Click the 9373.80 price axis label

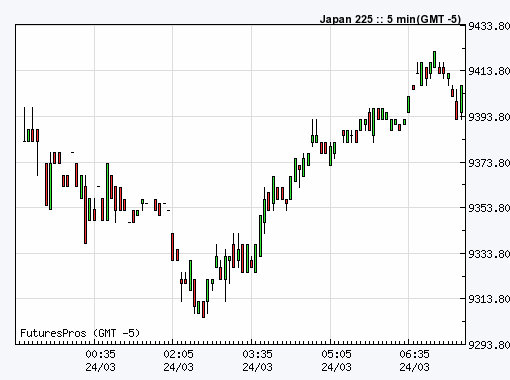click(x=489, y=163)
